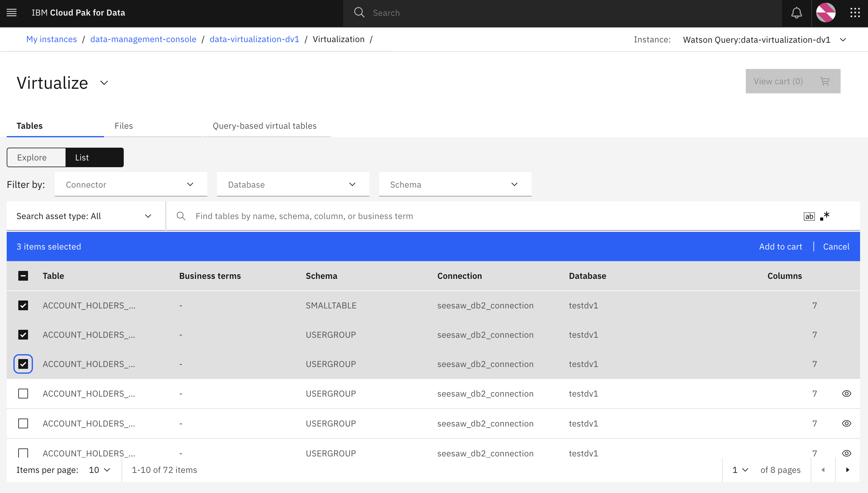Open the app switcher grid icon

[x=855, y=13]
